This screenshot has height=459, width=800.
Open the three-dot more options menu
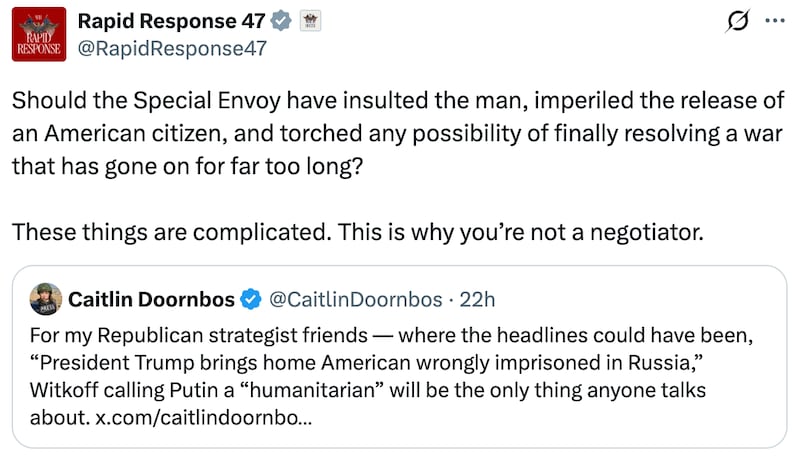tap(775, 21)
